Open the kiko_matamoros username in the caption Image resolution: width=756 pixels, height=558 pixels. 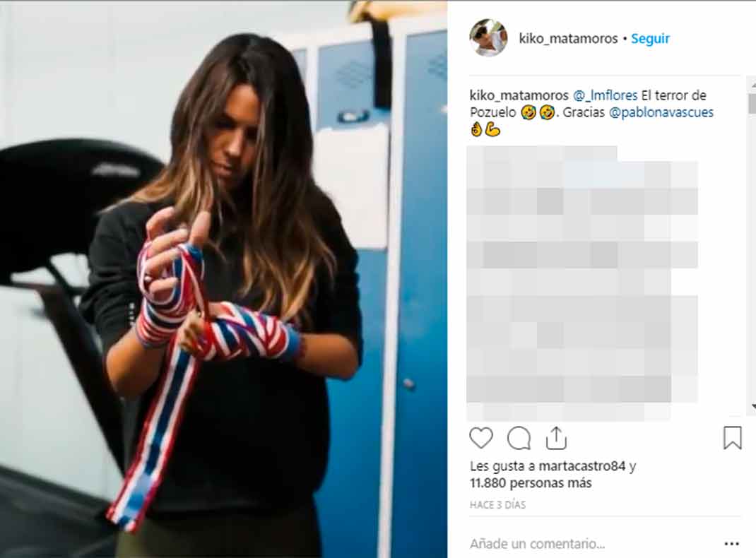point(519,95)
